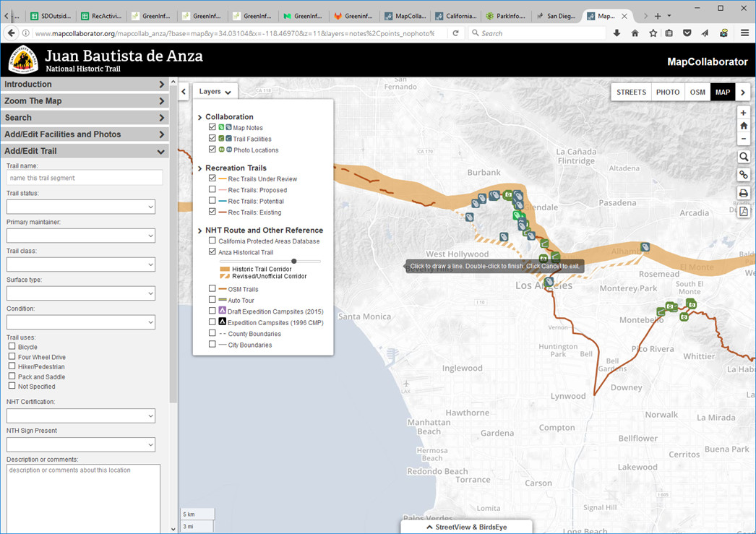Screen dimensions: 756x534
Task: Open Firefox hamburger menu
Action: click(x=744, y=33)
